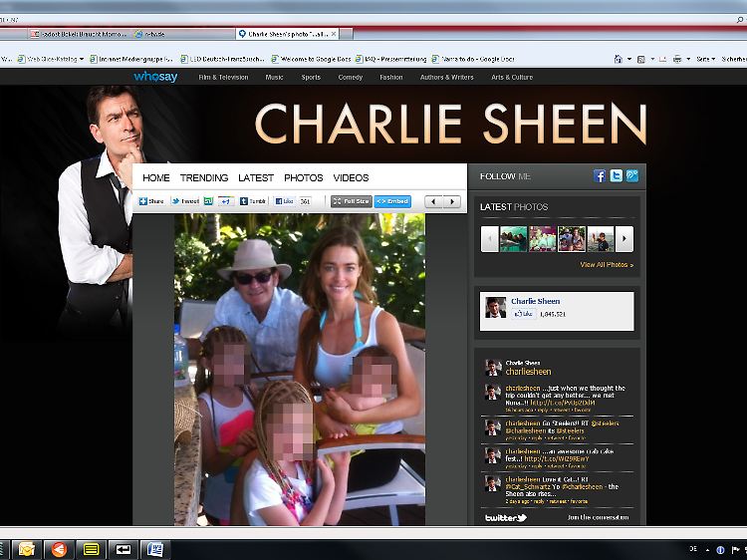
Task: Open second Latest Photos thumbnail
Action: [543, 239]
